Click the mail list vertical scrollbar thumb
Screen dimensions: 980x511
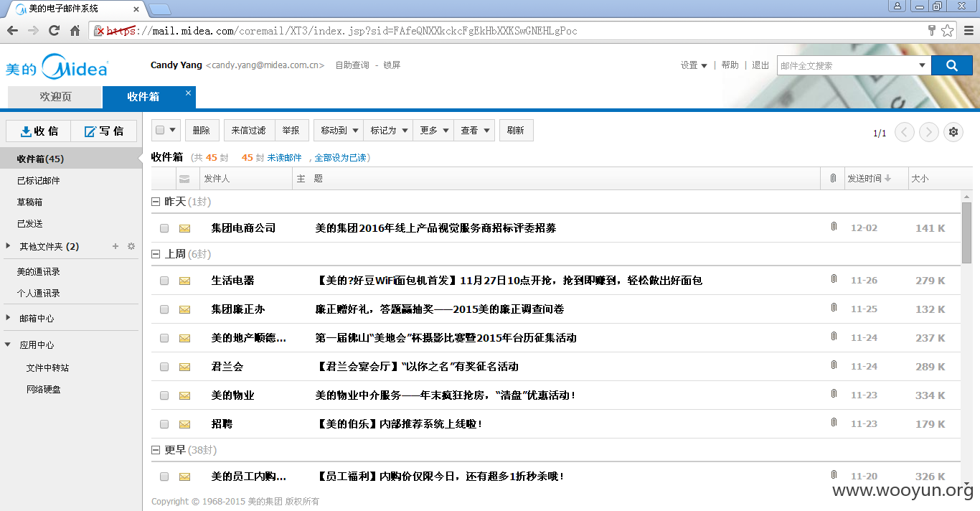pyautogui.click(x=966, y=233)
